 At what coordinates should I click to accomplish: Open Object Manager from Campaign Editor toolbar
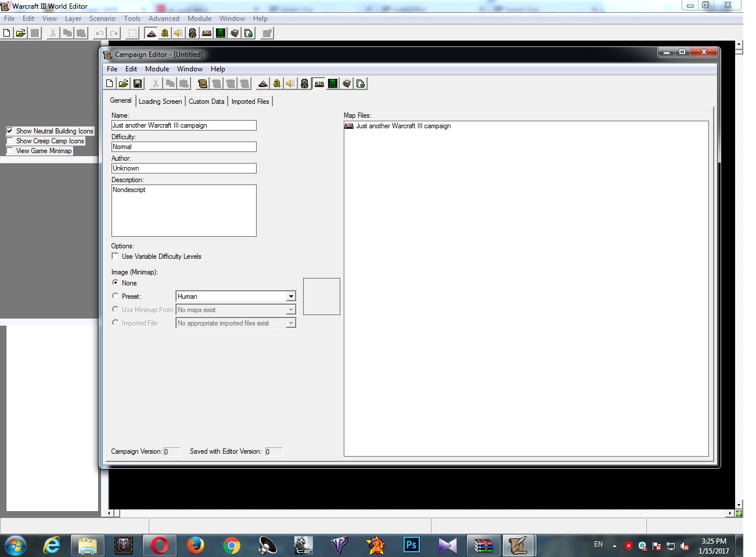click(347, 84)
